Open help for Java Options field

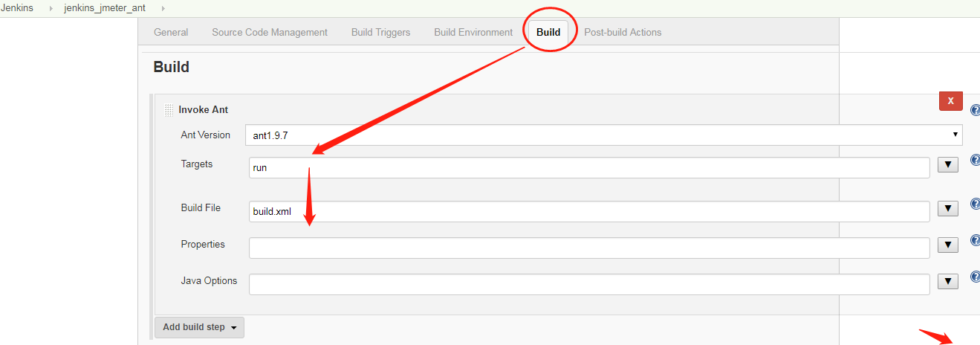(x=976, y=277)
